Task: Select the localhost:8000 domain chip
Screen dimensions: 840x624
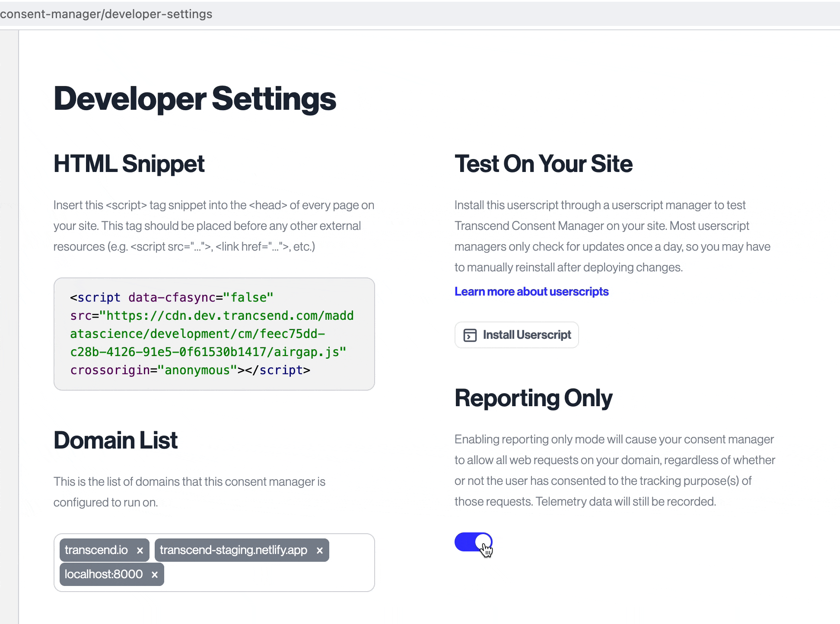Action: (104, 574)
